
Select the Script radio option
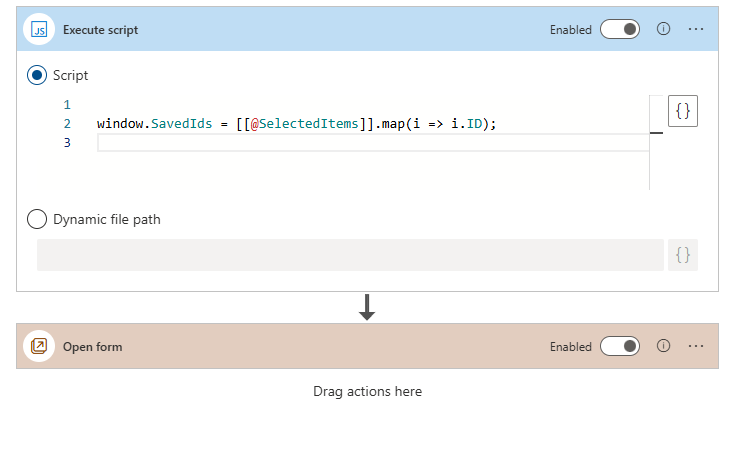pos(37,75)
